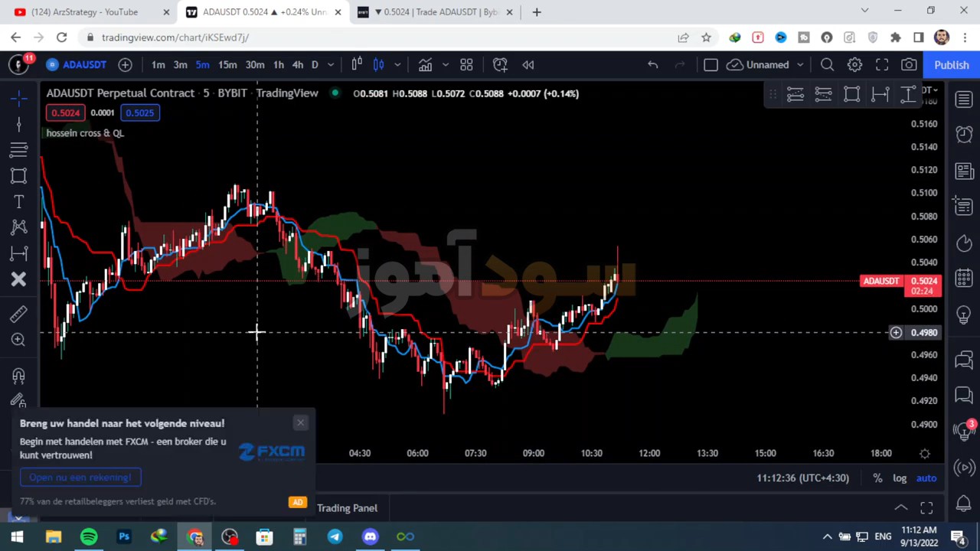Start bar replay rewind icon
Image resolution: width=980 pixels, height=551 pixels.
coord(528,65)
